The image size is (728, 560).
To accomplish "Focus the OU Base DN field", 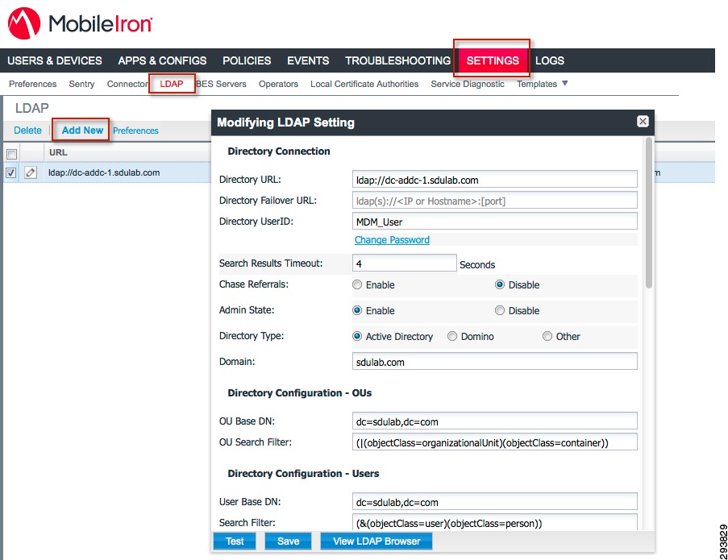I will click(x=494, y=421).
